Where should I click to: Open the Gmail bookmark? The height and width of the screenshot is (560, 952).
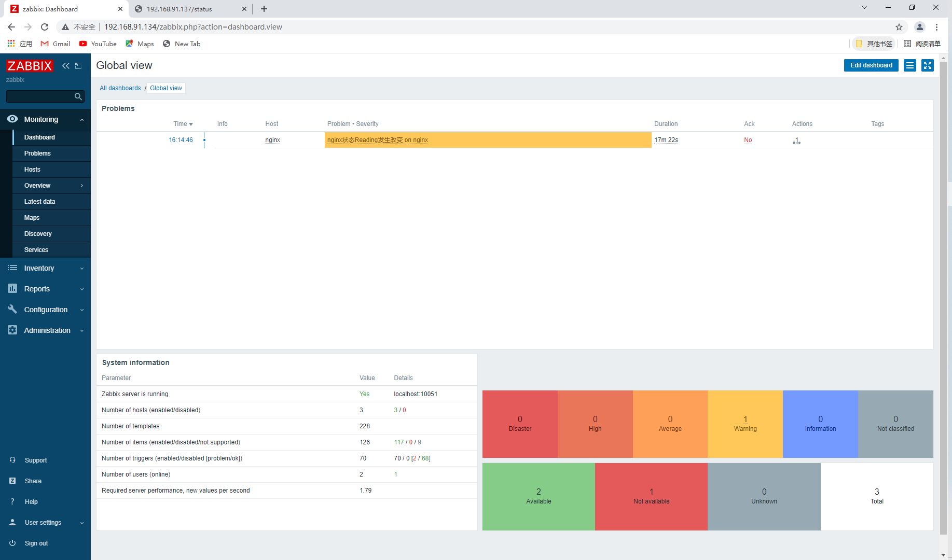(56, 44)
